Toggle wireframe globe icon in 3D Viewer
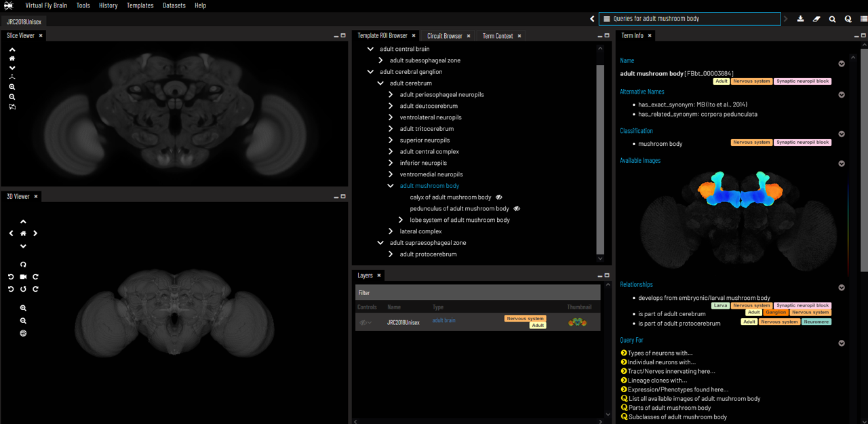Image resolution: width=868 pixels, height=424 pixels. click(23, 333)
